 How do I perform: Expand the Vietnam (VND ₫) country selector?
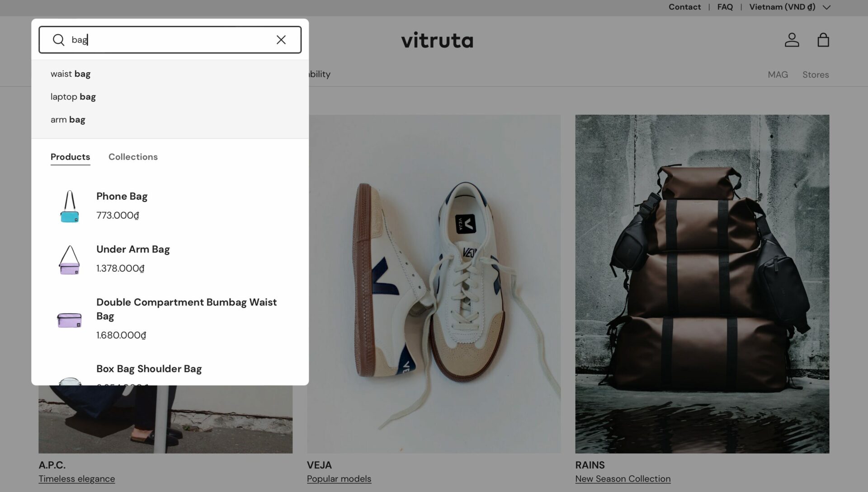click(x=789, y=7)
